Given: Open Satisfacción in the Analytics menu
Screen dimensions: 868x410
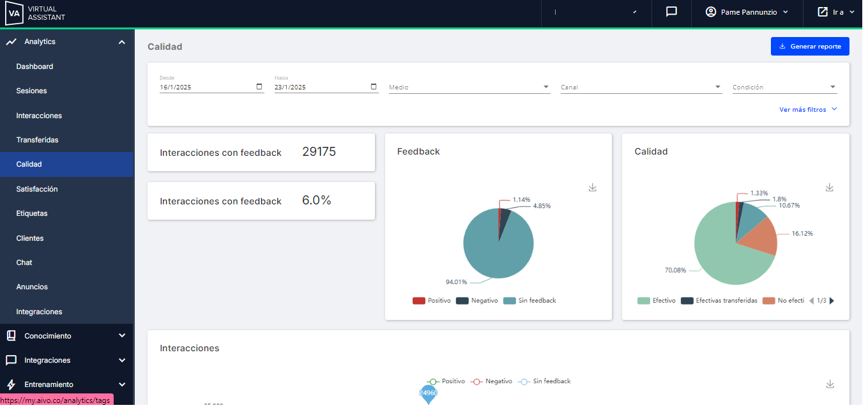Looking at the screenshot, I should [x=37, y=189].
